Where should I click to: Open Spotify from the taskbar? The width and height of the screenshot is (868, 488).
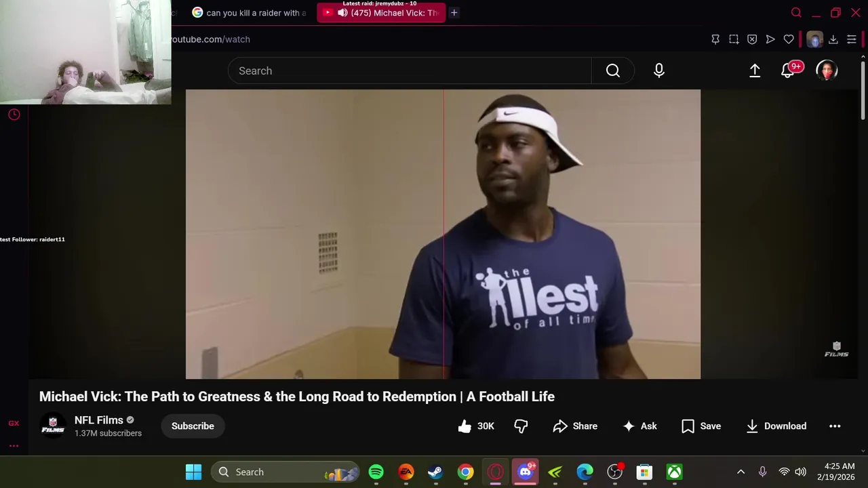(x=376, y=472)
